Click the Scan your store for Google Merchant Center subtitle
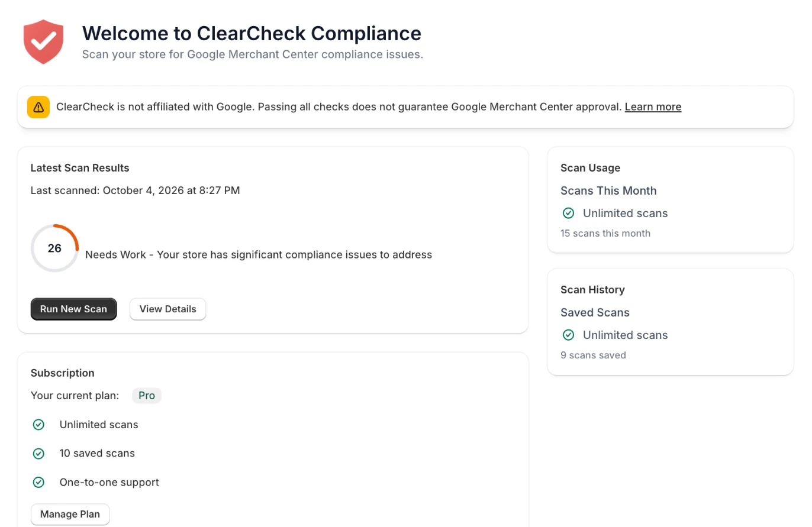812x527 pixels. pos(253,55)
